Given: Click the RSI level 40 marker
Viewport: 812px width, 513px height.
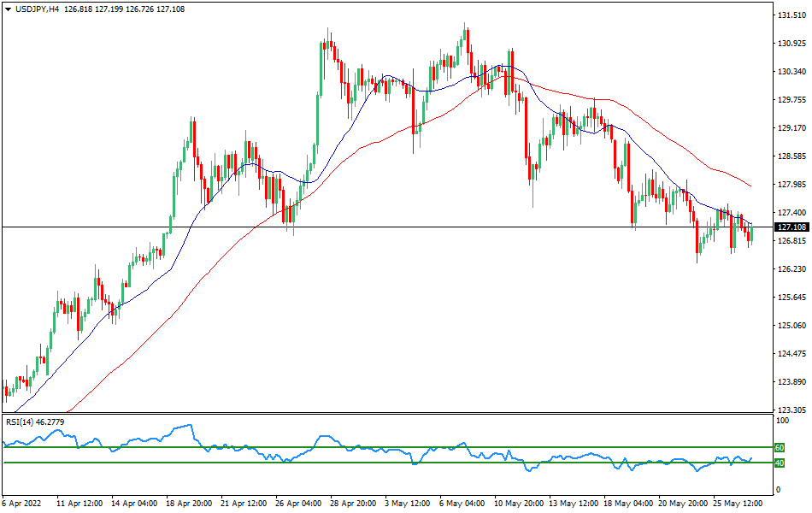Looking at the screenshot, I should point(779,463).
